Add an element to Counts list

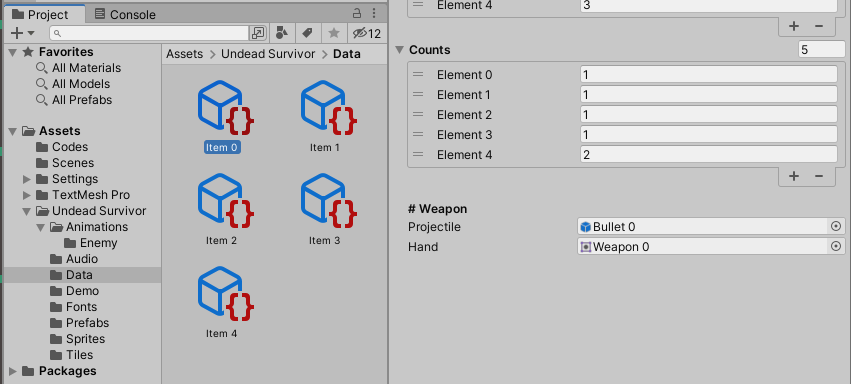click(793, 176)
